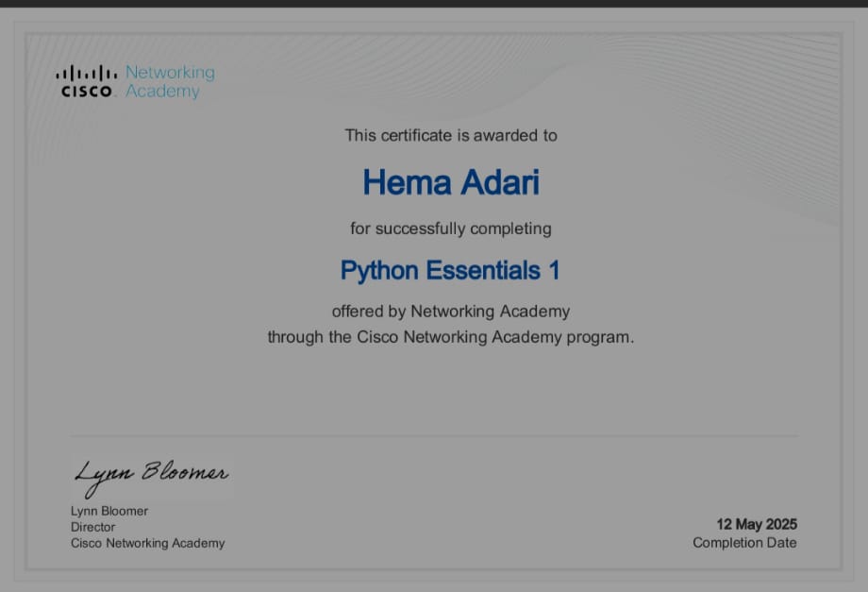Click the wavy line pattern in corner
The image size is (868, 592).
755,113
